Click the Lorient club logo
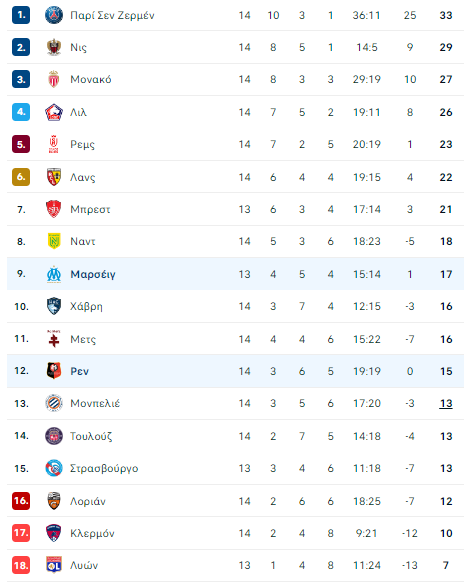This screenshot has height=583, width=464. point(54,501)
